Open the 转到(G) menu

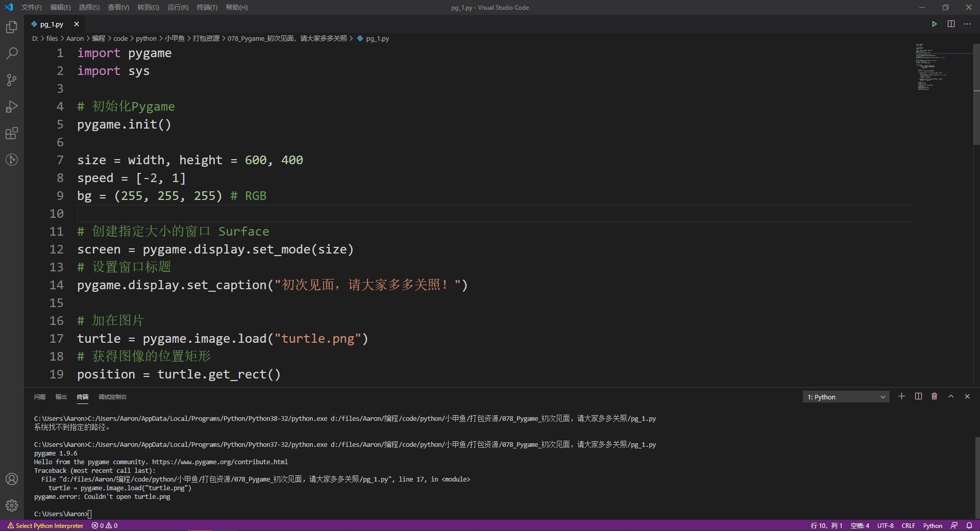click(x=148, y=7)
